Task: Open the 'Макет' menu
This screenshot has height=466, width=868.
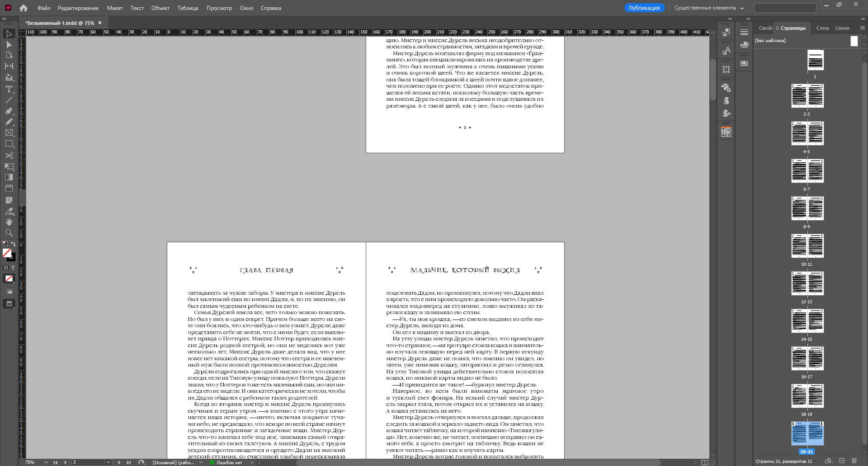Action: 115,8
